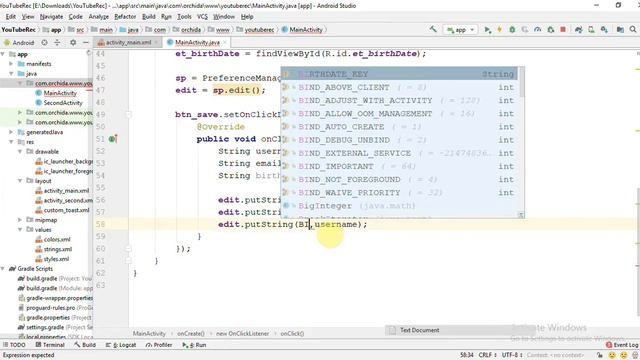Open the Refactor menu
640x360 pixels.
coord(125,17)
